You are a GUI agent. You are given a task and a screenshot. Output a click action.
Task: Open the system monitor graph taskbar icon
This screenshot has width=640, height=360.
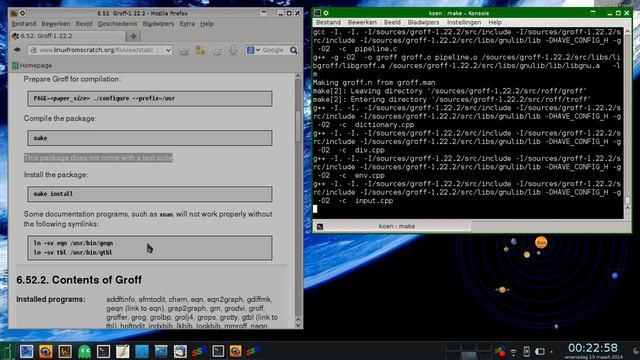pos(65,351)
